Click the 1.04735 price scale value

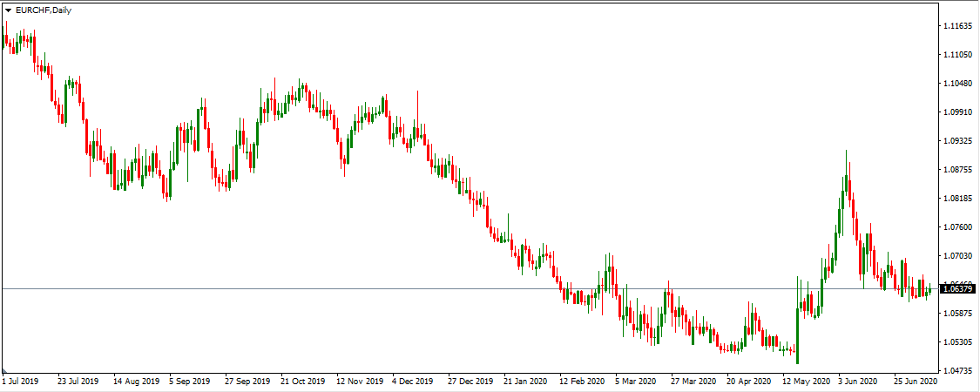click(x=958, y=371)
